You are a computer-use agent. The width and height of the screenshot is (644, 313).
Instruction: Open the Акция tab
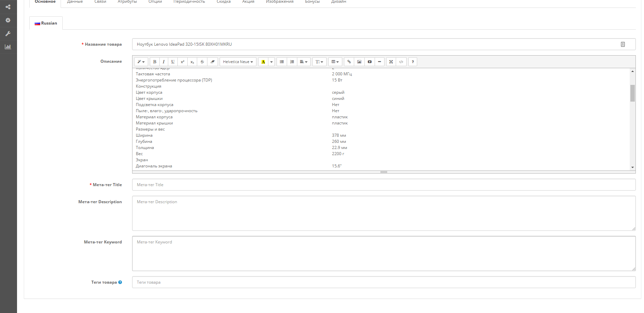pos(248,2)
